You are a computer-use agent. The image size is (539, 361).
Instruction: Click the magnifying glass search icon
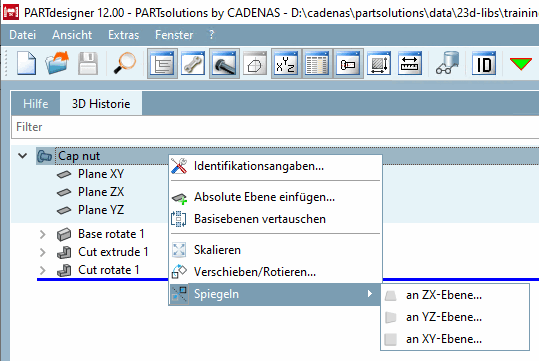[x=125, y=63]
